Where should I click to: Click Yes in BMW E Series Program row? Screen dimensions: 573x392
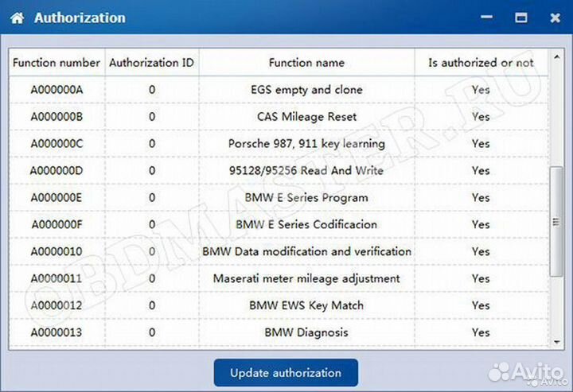coord(481,198)
